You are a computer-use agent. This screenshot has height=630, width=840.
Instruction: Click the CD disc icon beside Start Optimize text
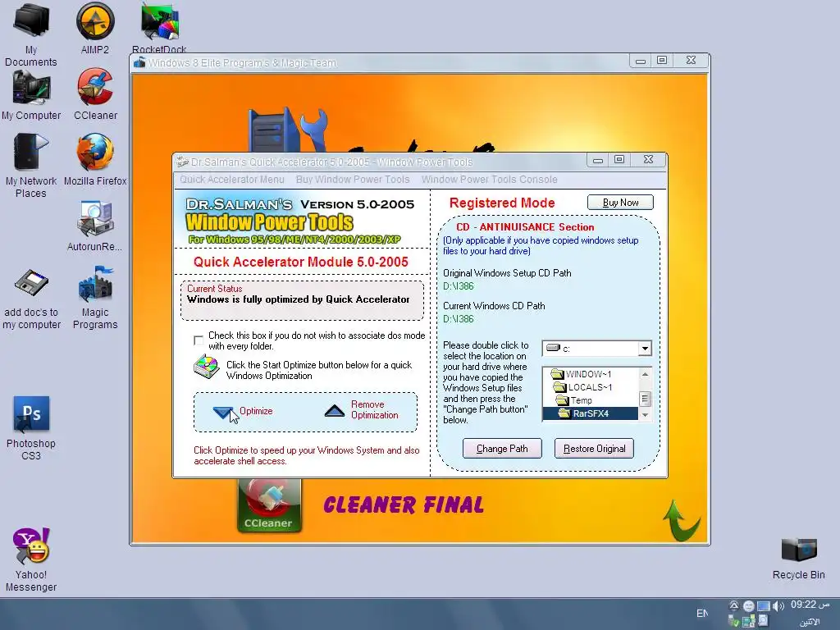click(x=206, y=367)
